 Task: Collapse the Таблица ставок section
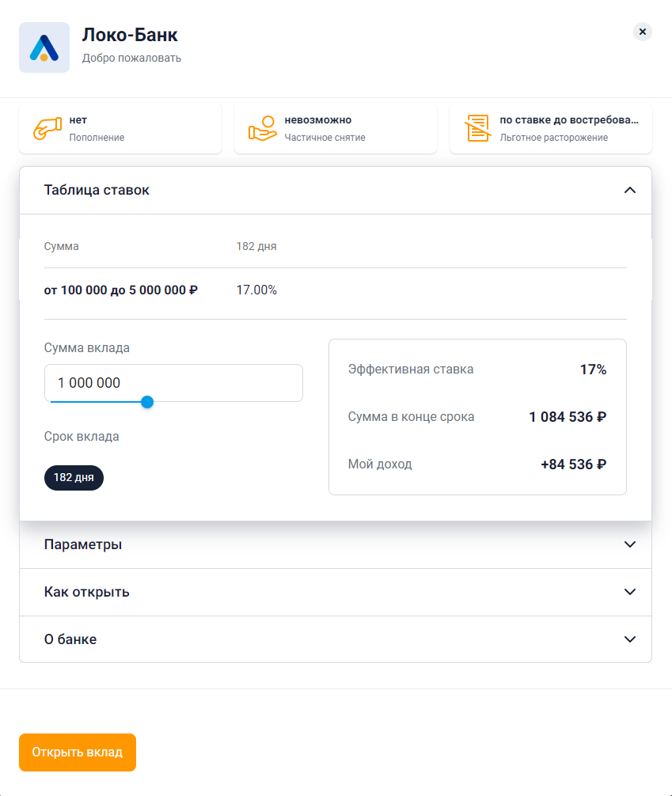pyautogui.click(x=630, y=190)
